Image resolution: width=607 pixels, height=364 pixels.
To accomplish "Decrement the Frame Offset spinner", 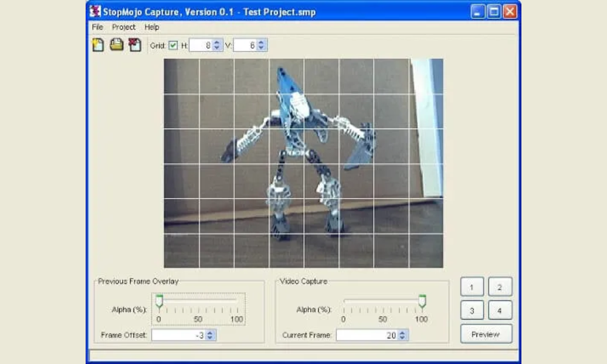I will click(210, 338).
